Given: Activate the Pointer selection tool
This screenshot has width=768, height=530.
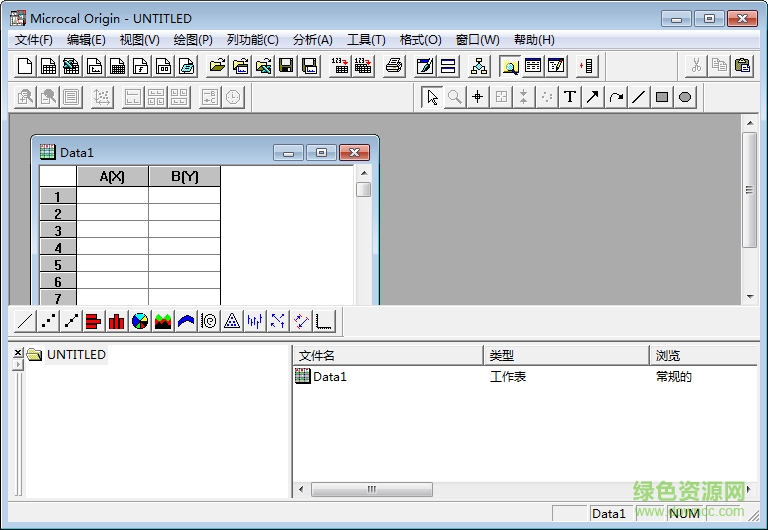Looking at the screenshot, I should coord(431,97).
